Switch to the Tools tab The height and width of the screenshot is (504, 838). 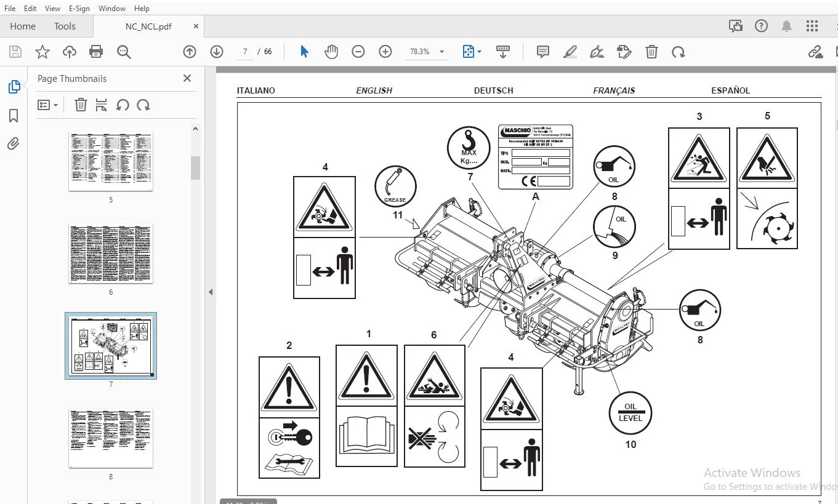[x=65, y=26]
